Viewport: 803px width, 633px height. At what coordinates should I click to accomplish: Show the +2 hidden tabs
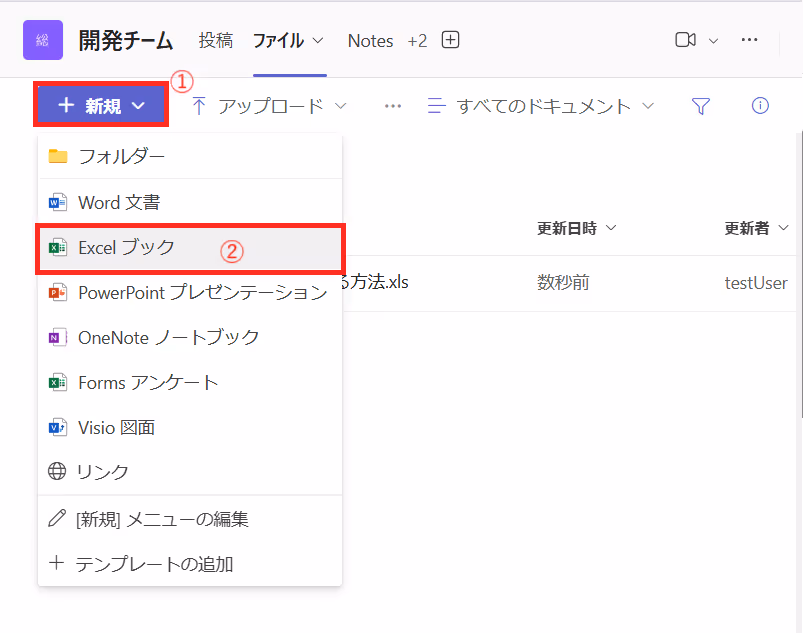(x=417, y=41)
